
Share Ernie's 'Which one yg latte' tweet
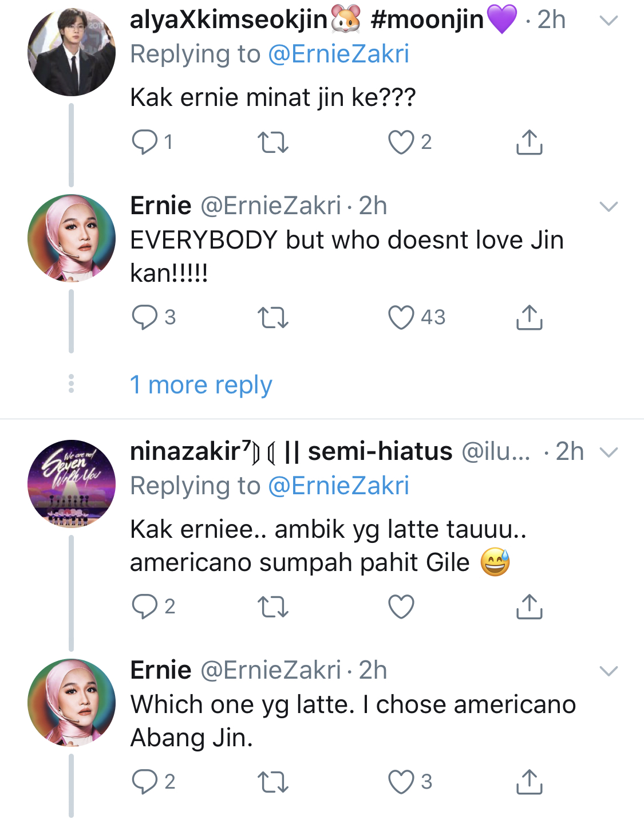pyautogui.click(x=529, y=782)
